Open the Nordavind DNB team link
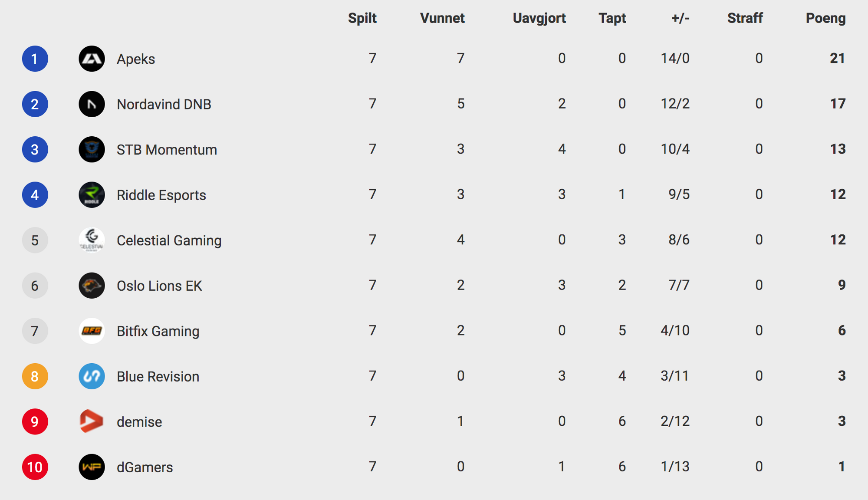Screen dimensions: 868x500 [164, 104]
